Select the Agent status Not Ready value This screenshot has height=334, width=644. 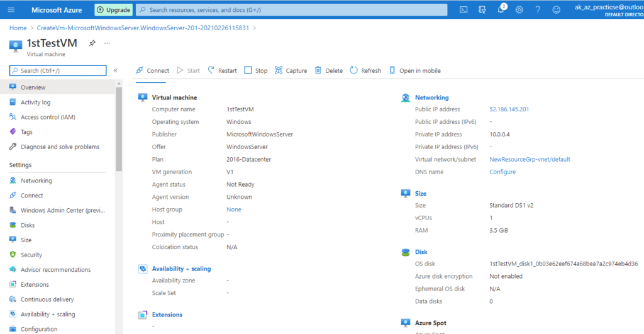(240, 184)
